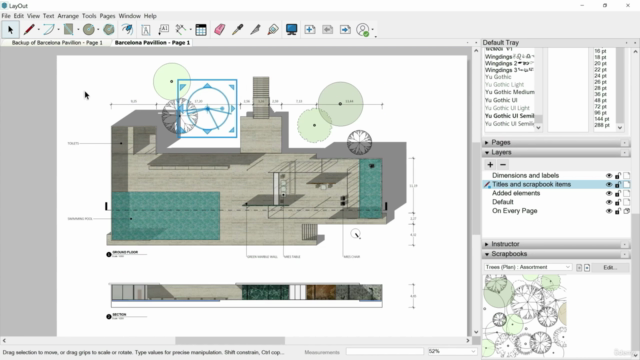This screenshot has height=360, width=640.
Task: Choose the Yu Gothic UI font
Action: (x=501, y=100)
